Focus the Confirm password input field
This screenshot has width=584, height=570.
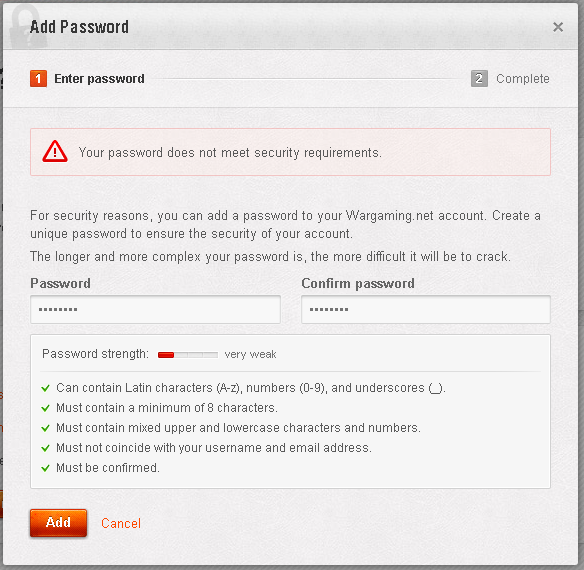426,309
